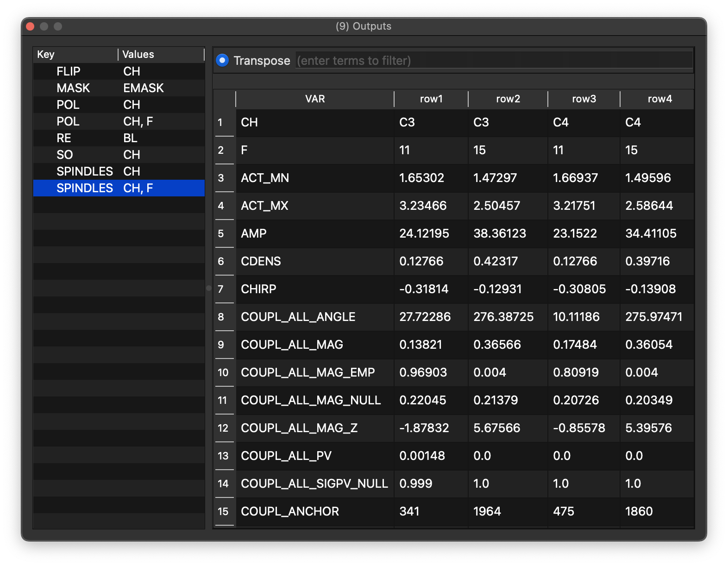The image size is (728, 566).
Task: Click the ACT_MX variable cell
Action: pos(315,206)
